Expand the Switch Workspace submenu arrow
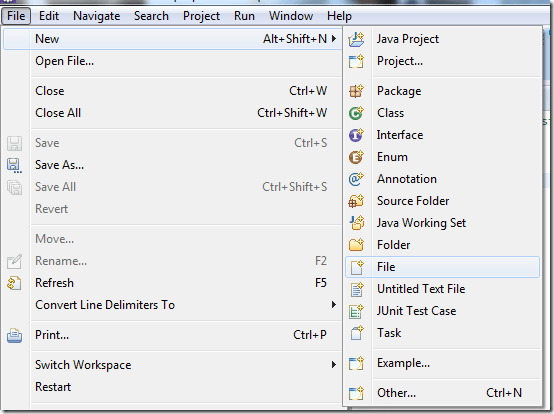The height and width of the screenshot is (414, 554). coord(334,365)
